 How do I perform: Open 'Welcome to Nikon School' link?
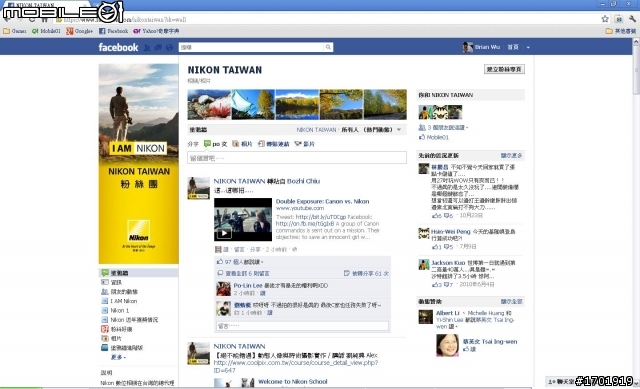[x=293, y=382]
